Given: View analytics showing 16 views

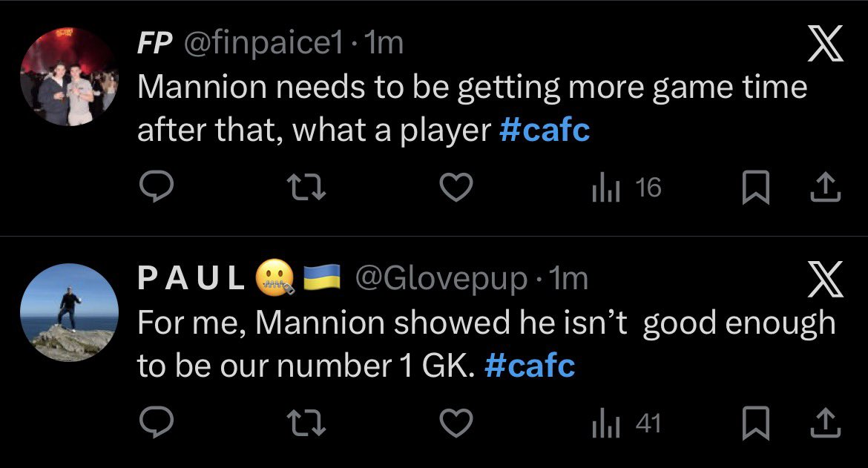Looking at the screenshot, I should tap(627, 188).
